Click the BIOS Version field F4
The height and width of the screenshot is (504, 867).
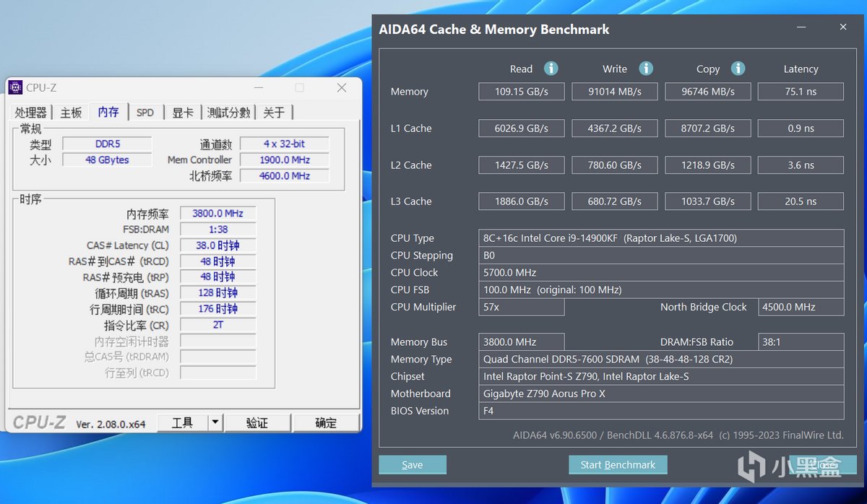661,411
